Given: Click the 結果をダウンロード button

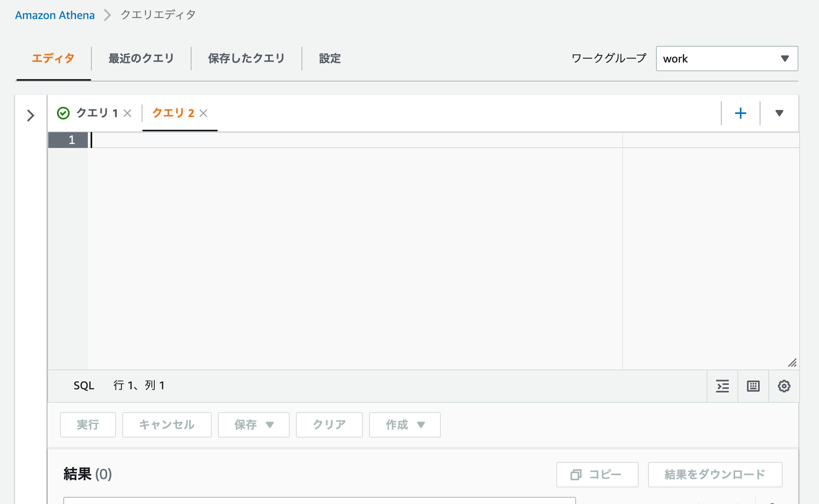Looking at the screenshot, I should (x=715, y=475).
